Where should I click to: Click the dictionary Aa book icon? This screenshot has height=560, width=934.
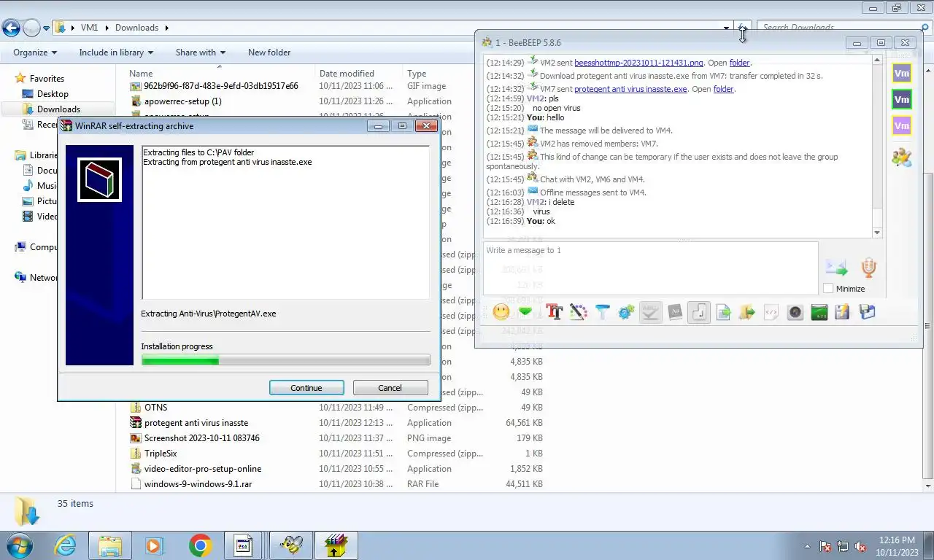point(675,312)
